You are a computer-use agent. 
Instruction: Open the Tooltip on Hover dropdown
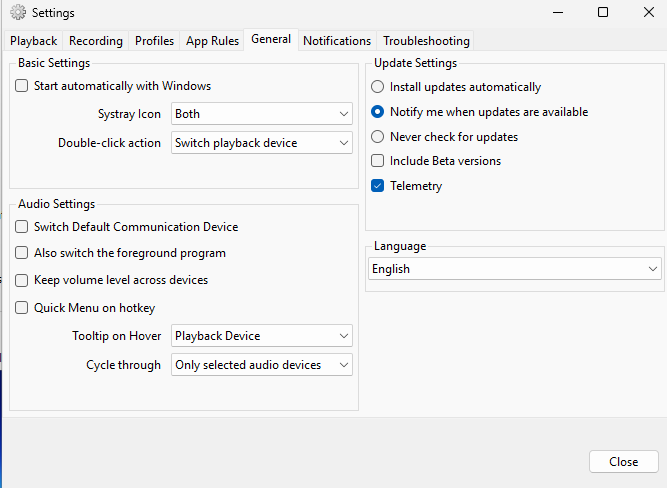[262, 336]
